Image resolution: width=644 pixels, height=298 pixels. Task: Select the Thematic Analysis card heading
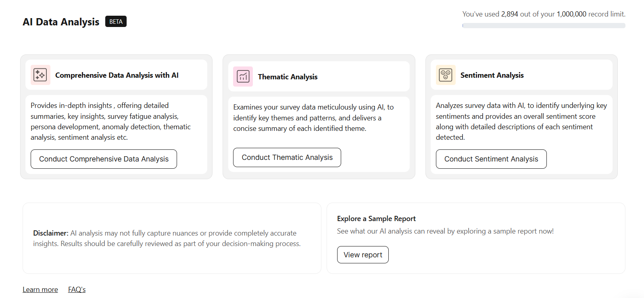(288, 77)
